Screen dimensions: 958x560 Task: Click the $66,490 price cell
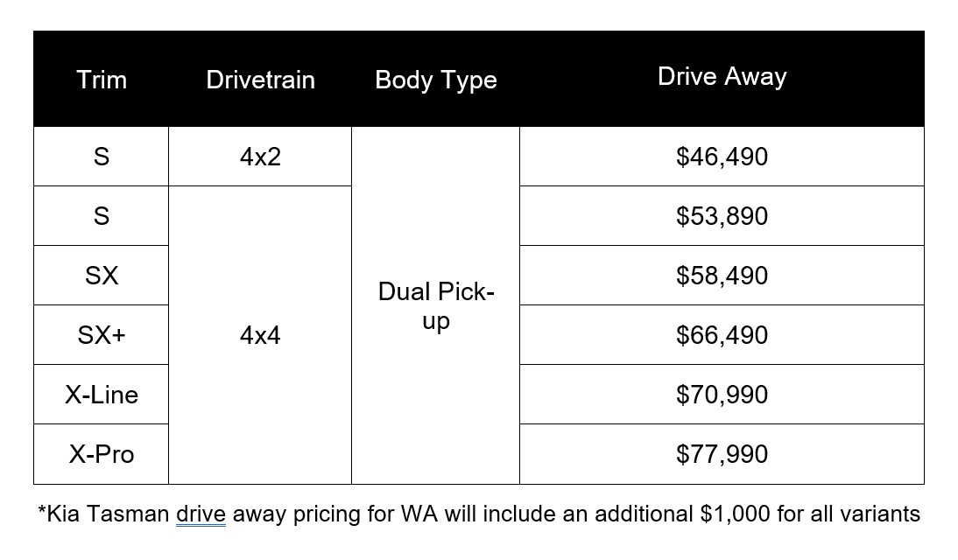[x=722, y=335]
